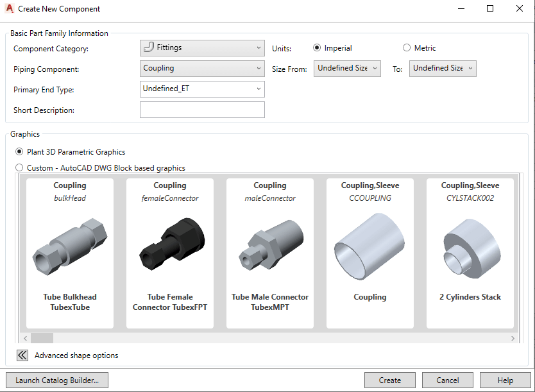This screenshot has height=392, width=535.
Task: Click the shape gallery horizontal scrollbar thumb
Action: point(42,338)
